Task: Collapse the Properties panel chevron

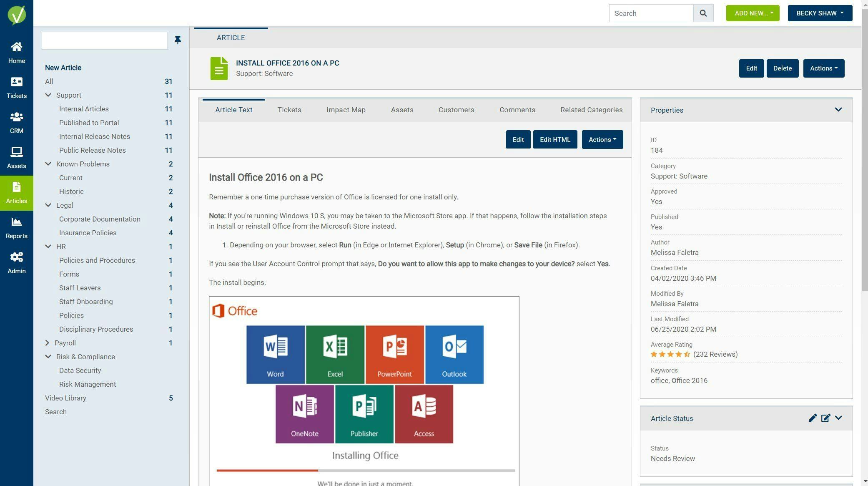Action: [838, 110]
